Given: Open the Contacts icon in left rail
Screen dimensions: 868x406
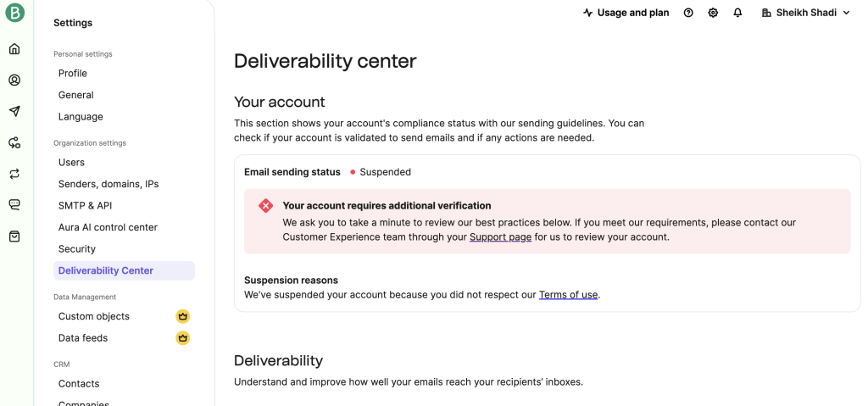Looking at the screenshot, I should 14,81.
